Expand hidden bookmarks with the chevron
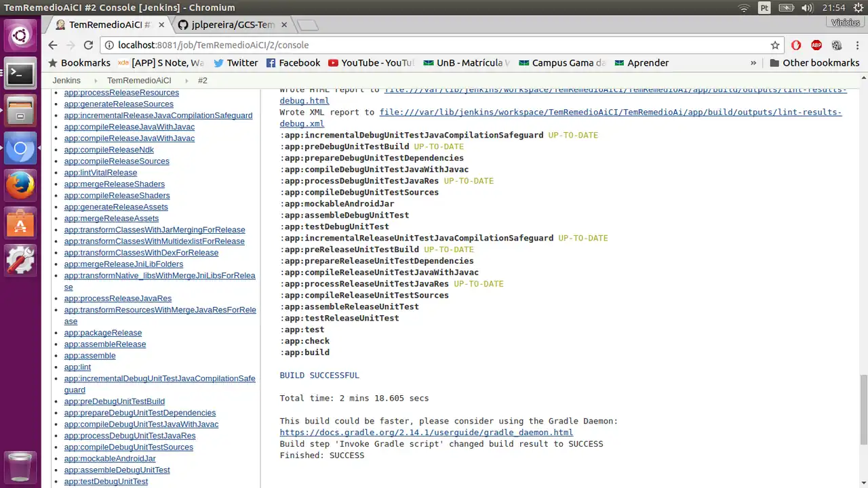Image resolution: width=868 pixels, height=488 pixels. point(753,62)
